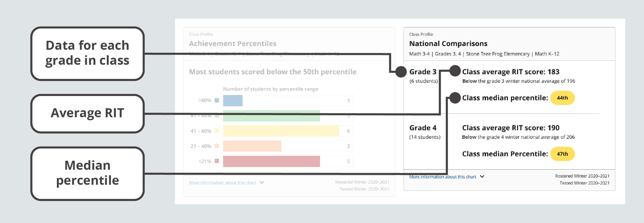Select the yellow 47th percentile badge

(x=562, y=154)
